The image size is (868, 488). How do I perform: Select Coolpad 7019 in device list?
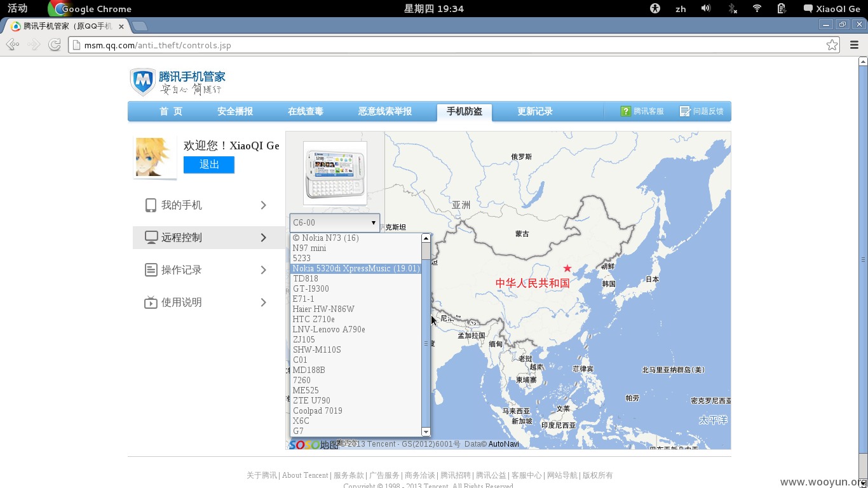point(356,410)
